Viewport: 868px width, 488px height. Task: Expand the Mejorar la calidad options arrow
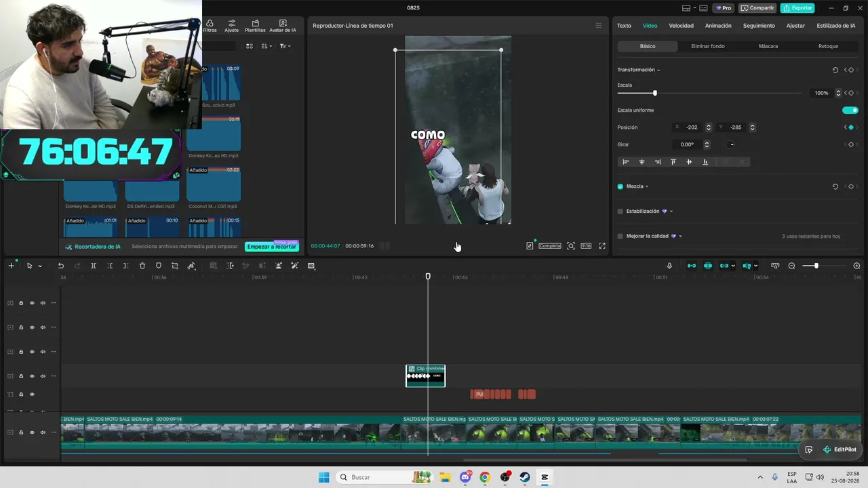coord(680,237)
